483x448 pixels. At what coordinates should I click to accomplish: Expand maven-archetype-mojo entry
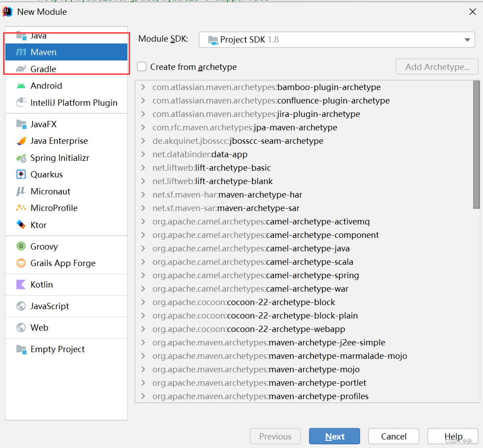coord(143,369)
